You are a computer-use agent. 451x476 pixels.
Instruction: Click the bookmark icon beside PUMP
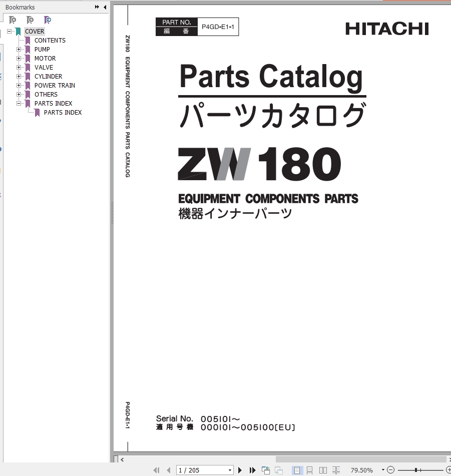[28, 49]
